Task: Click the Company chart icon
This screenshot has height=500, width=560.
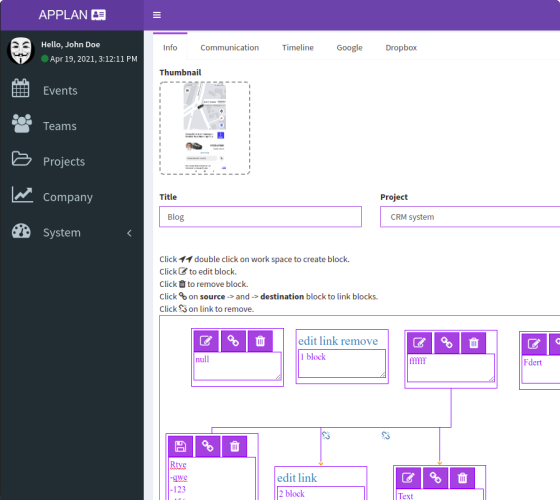Action: (22, 195)
